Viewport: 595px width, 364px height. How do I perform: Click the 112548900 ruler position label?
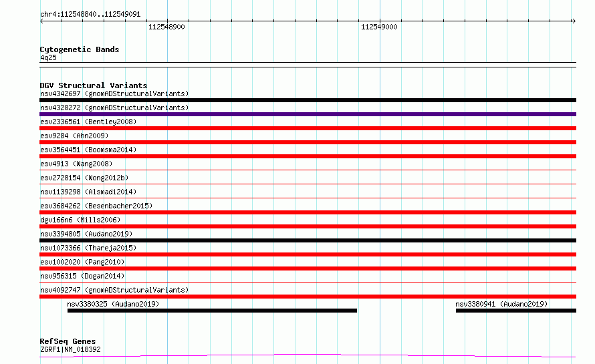point(166,27)
